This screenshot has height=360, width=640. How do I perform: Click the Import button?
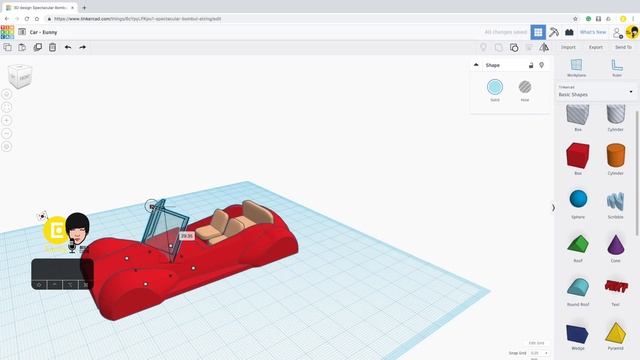(x=568, y=47)
